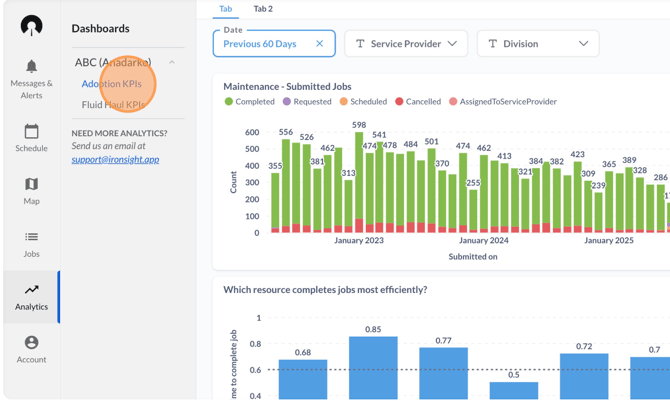This screenshot has height=401, width=670.
Task: Open the Jobs list icon
Action: [31, 237]
